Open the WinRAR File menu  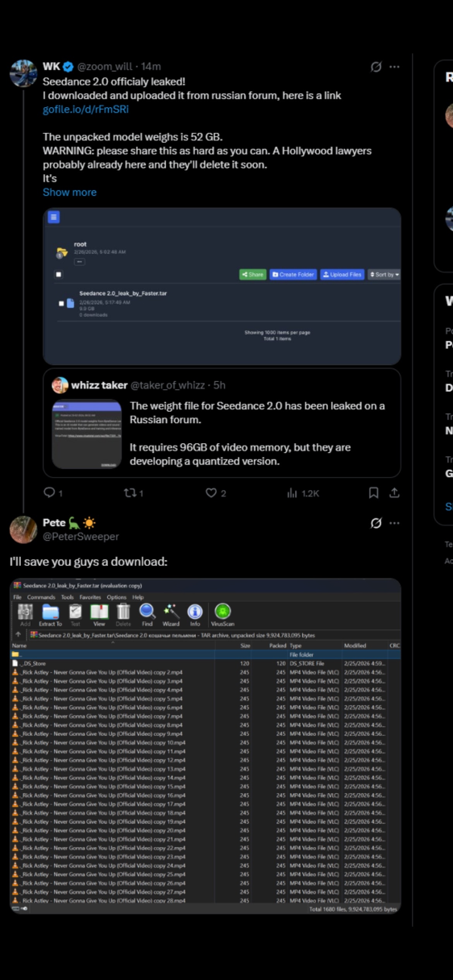[x=17, y=597]
